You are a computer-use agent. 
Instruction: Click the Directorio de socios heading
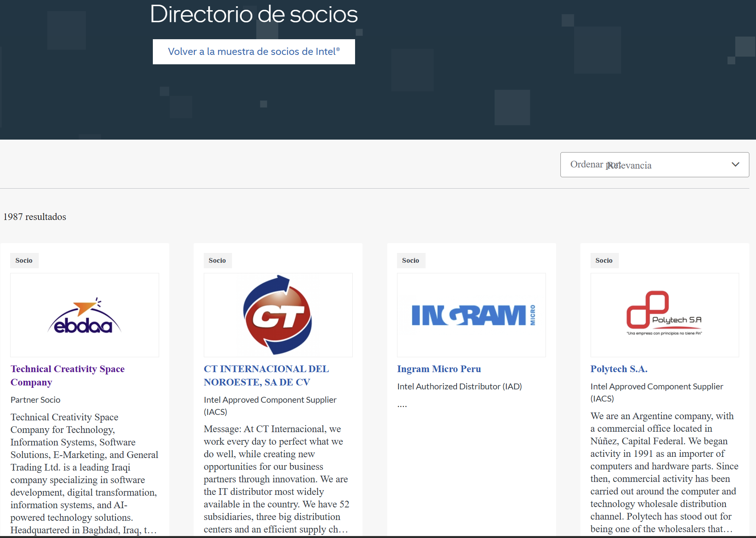tap(254, 14)
